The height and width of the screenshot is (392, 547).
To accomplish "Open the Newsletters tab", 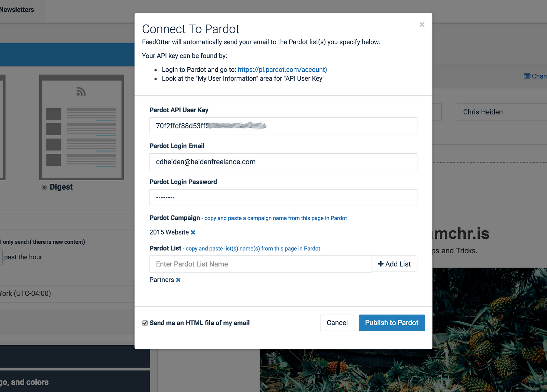I will coord(17,10).
